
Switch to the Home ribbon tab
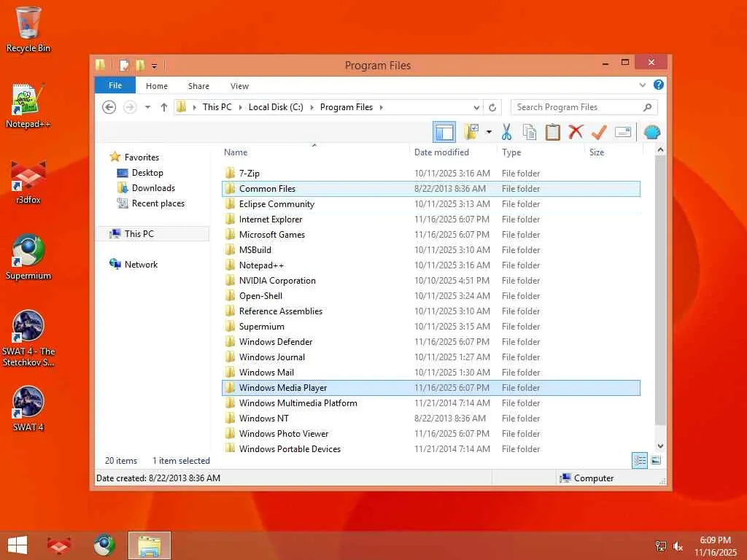[157, 86]
